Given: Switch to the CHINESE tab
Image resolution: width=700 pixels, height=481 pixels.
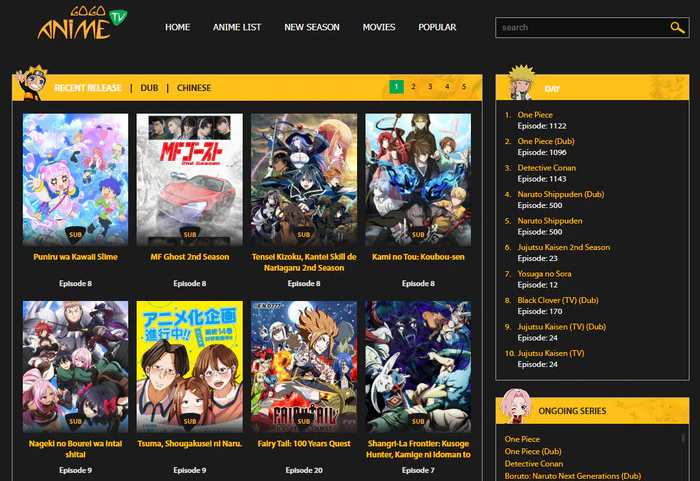Looking at the screenshot, I should (194, 88).
